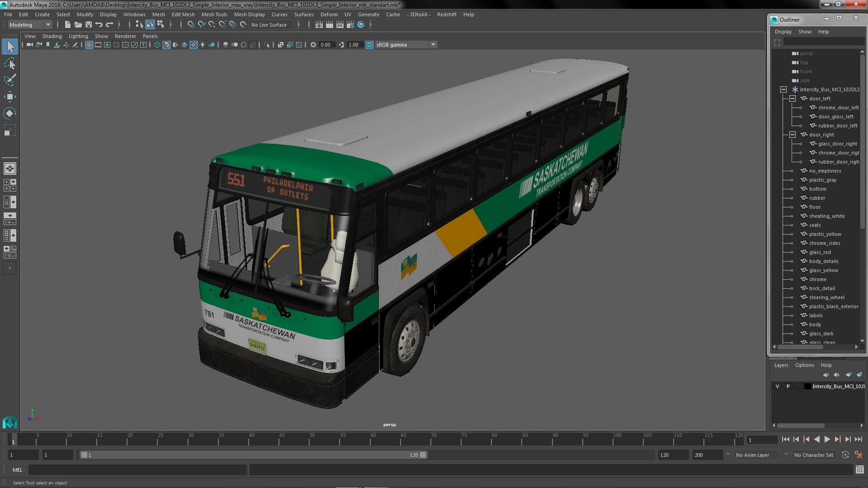868x488 pixels.
Task: Select the glass_dark node in Outliner
Action: point(821,333)
